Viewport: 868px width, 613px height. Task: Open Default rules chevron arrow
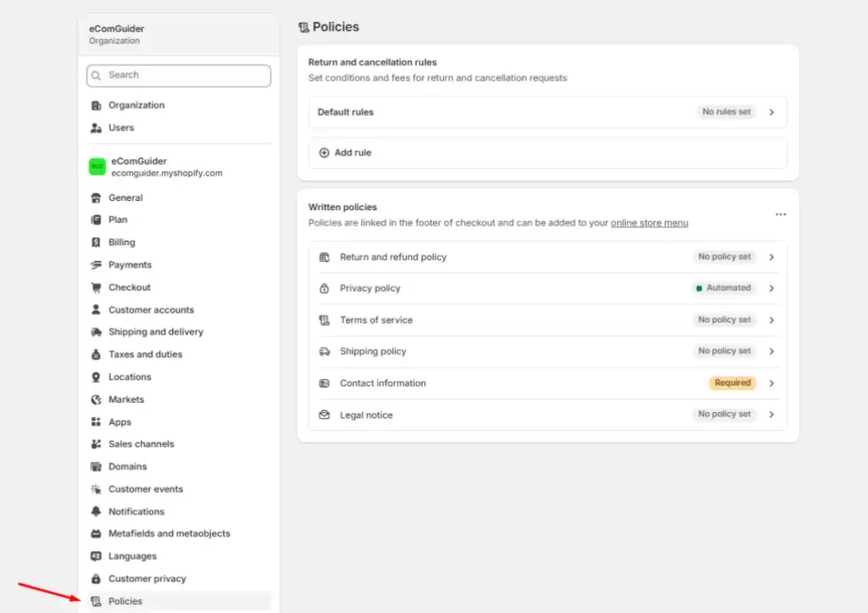coord(771,113)
